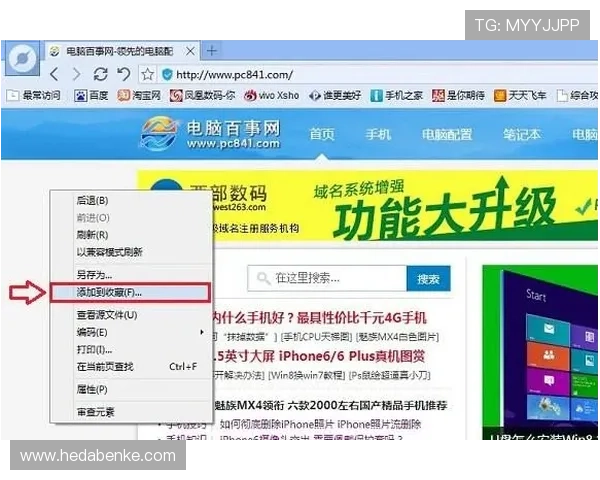Open 属性(P) from context menu
This screenshot has width=600, height=480.
coord(131,390)
